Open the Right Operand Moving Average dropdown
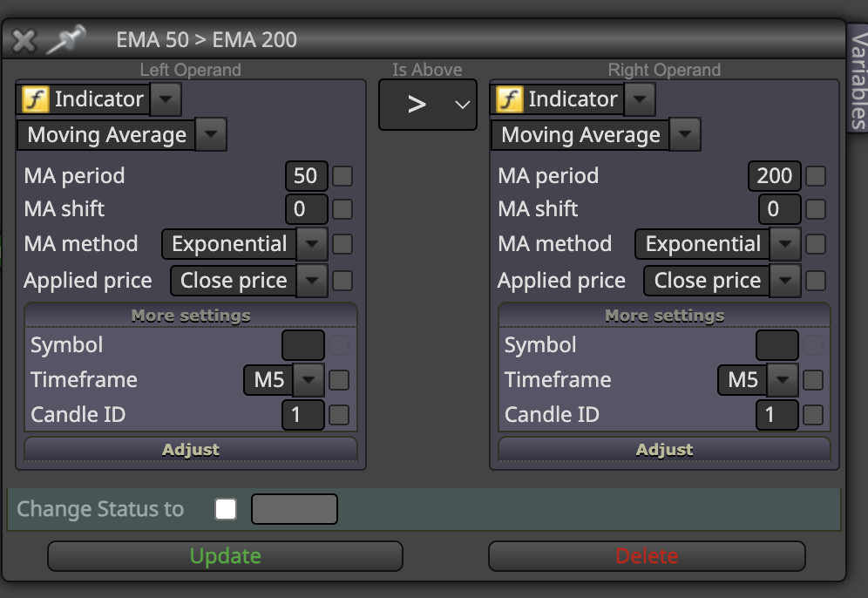868x598 pixels. tap(685, 134)
